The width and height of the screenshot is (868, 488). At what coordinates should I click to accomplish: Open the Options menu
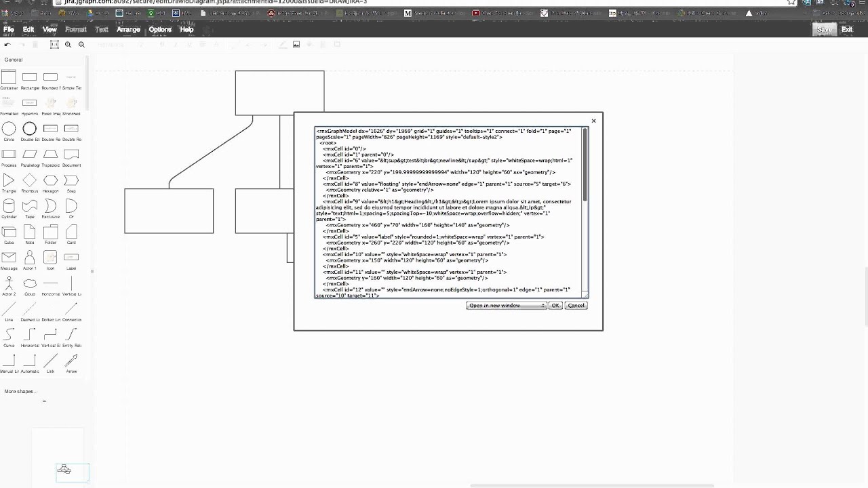[x=160, y=29]
